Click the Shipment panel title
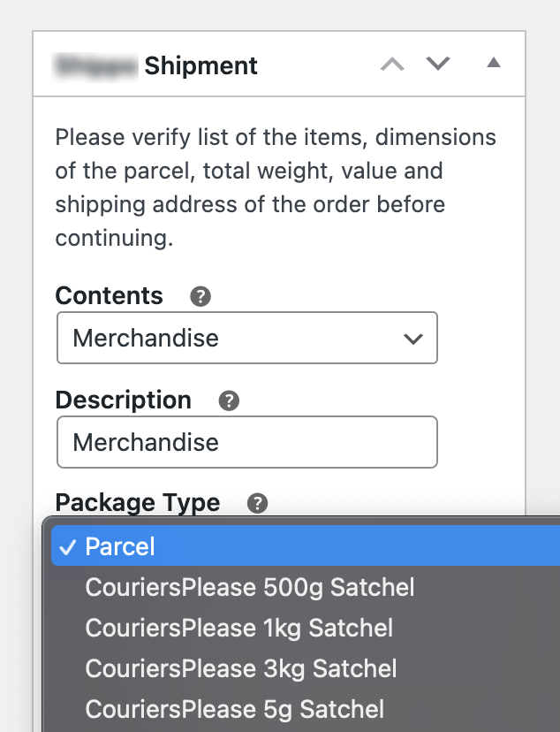Viewport: 560px width, 732px height. point(201,65)
